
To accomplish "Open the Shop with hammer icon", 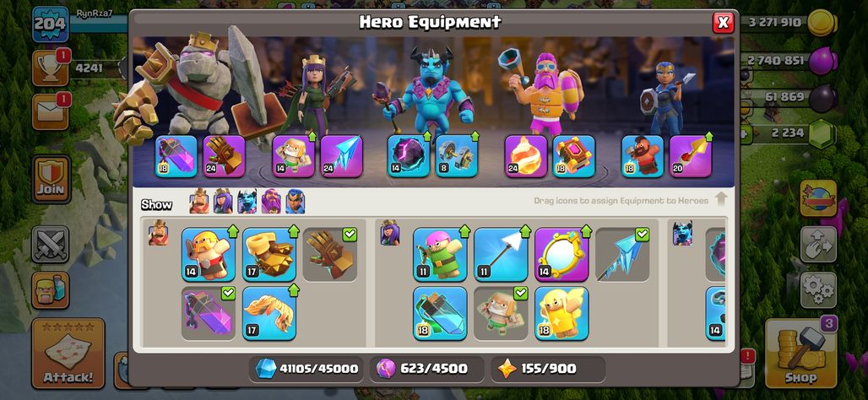I will (x=800, y=354).
